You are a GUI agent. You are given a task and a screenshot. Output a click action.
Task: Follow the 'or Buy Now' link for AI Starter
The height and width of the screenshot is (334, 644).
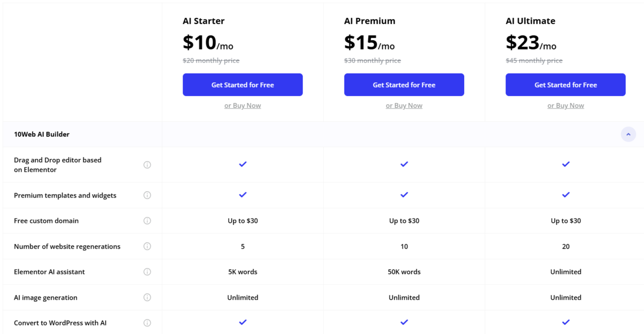(243, 106)
